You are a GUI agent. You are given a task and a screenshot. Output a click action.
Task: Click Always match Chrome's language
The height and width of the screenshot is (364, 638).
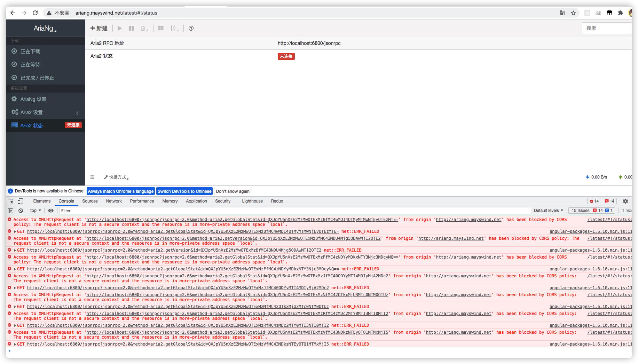(x=120, y=191)
